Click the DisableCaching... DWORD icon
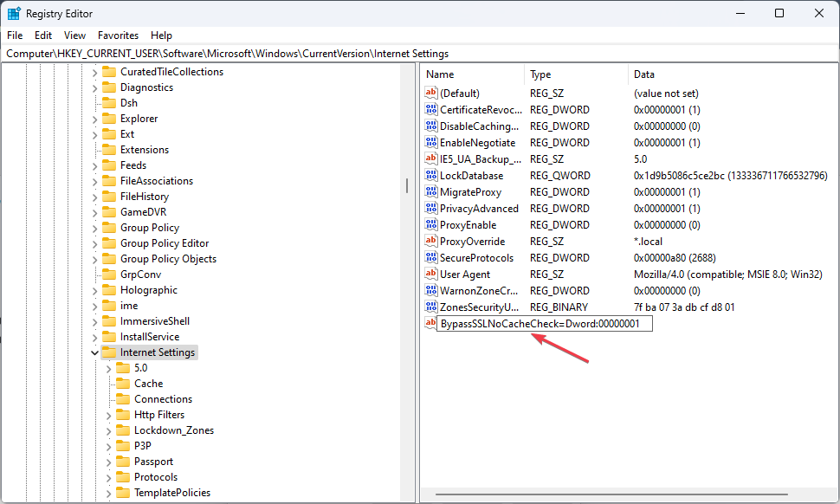The image size is (840, 504). (430, 126)
